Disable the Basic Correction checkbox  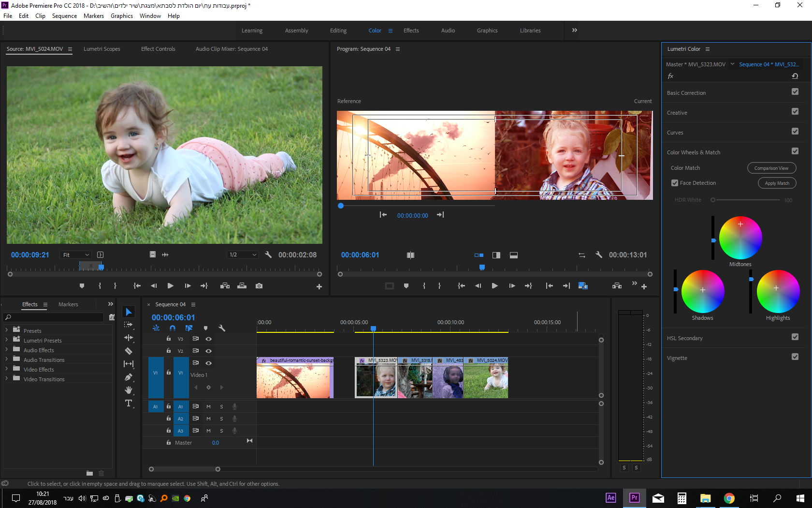(795, 92)
